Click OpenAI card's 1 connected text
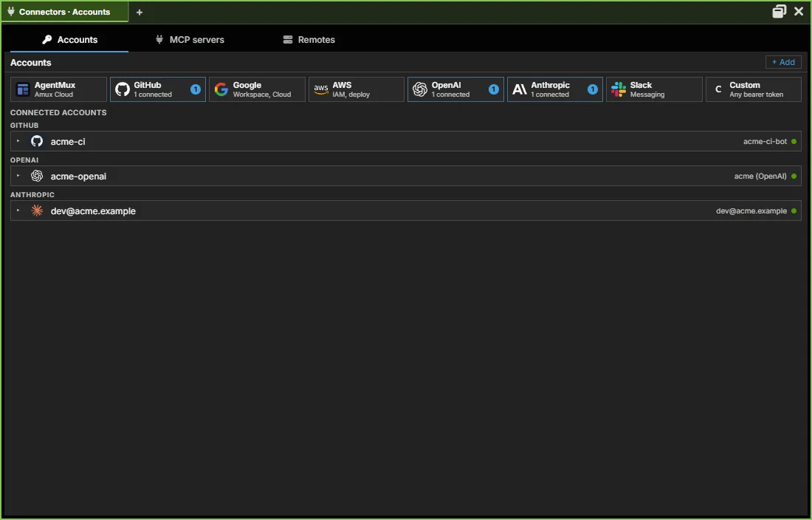This screenshot has height=520, width=812. coord(450,95)
